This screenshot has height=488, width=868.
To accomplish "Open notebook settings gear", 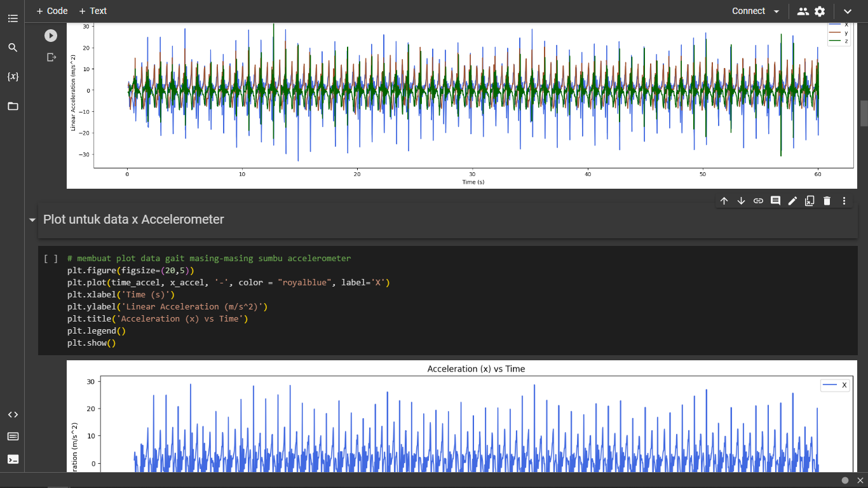I will click(x=820, y=11).
